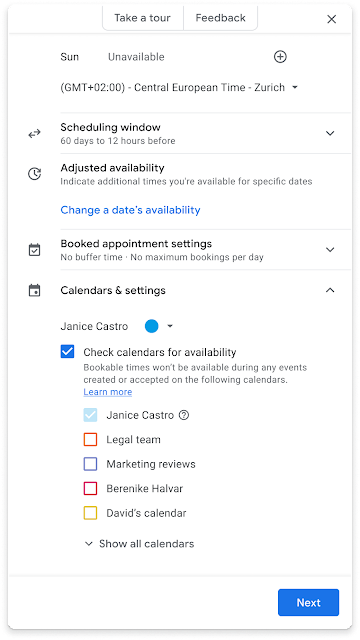Uncheck Check calendars for availability

[67, 351]
